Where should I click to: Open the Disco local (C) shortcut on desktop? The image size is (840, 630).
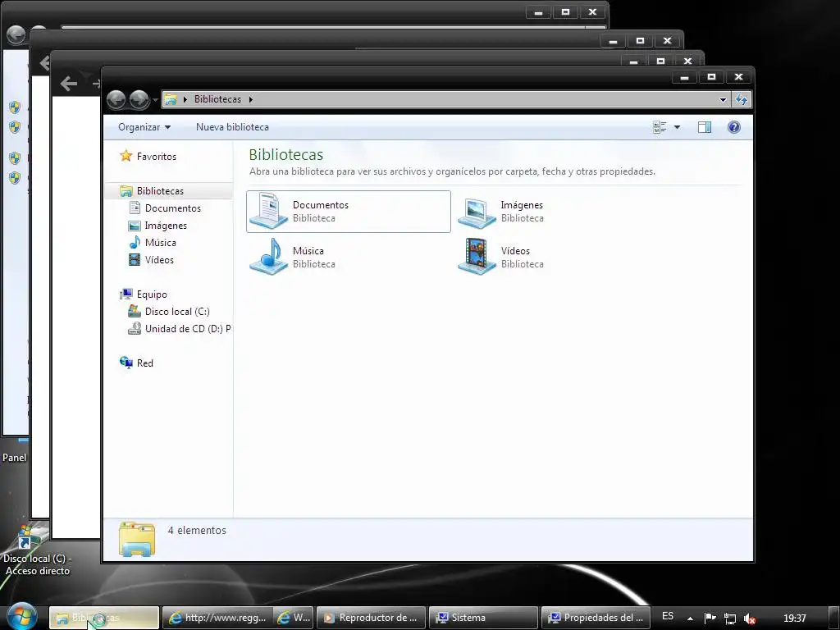tap(36, 549)
